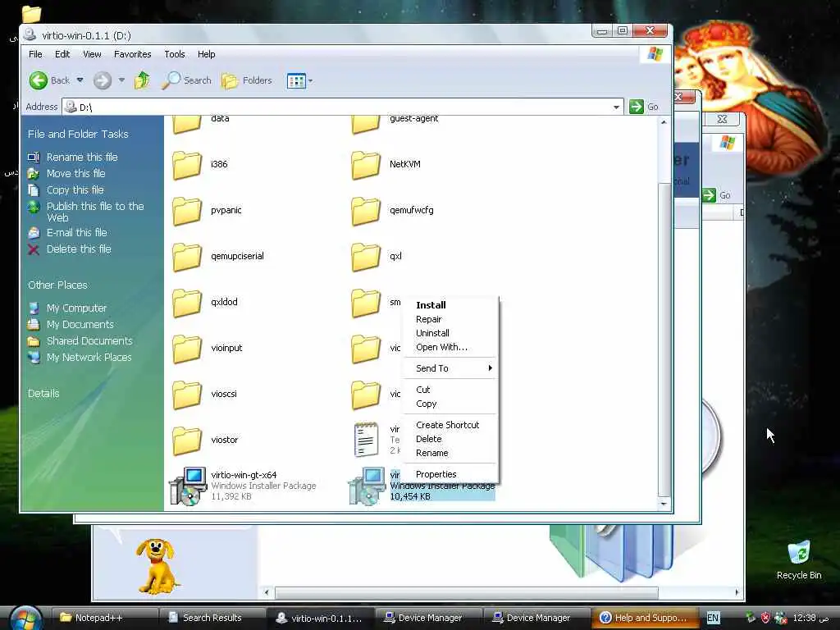The image size is (840, 630).
Task: Open the Favorites menu
Action: tap(132, 54)
